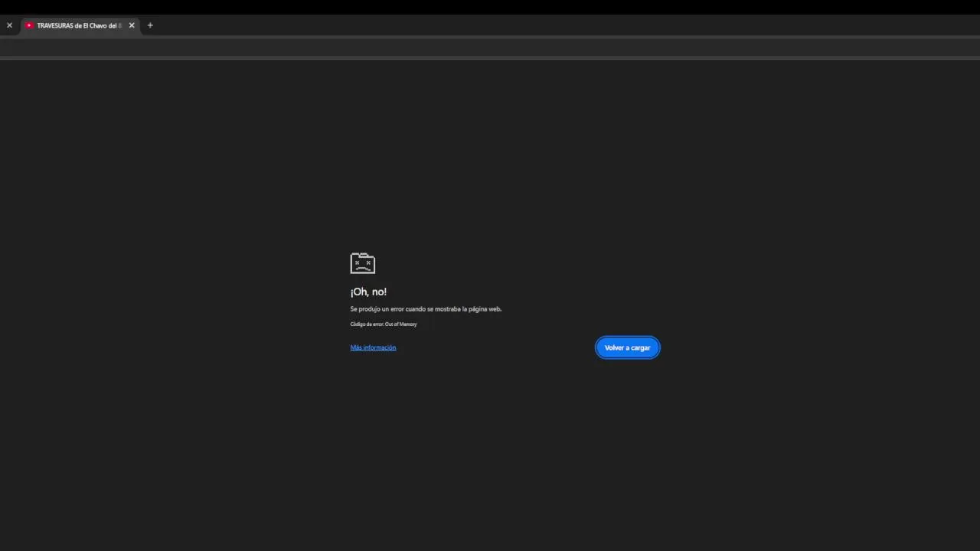Screen dimensions: 980x551
Task: Click the 'Código de error: Out of Memory' text
Action: (x=384, y=324)
